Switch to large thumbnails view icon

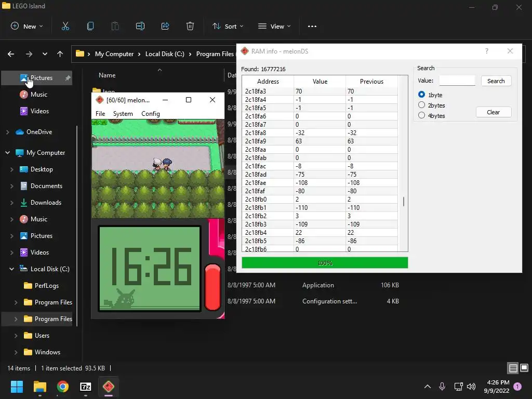click(524, 368)
